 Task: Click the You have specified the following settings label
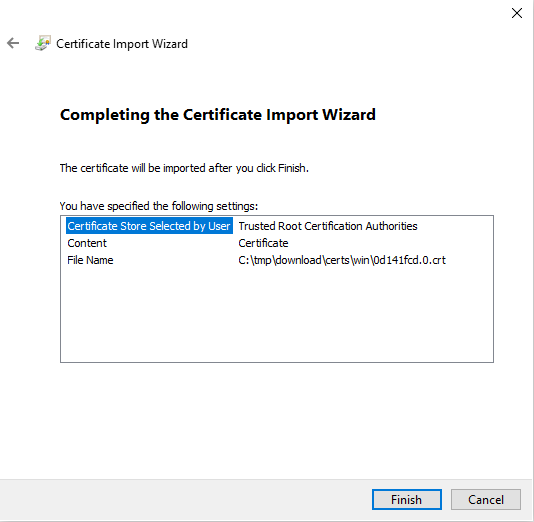159,206
